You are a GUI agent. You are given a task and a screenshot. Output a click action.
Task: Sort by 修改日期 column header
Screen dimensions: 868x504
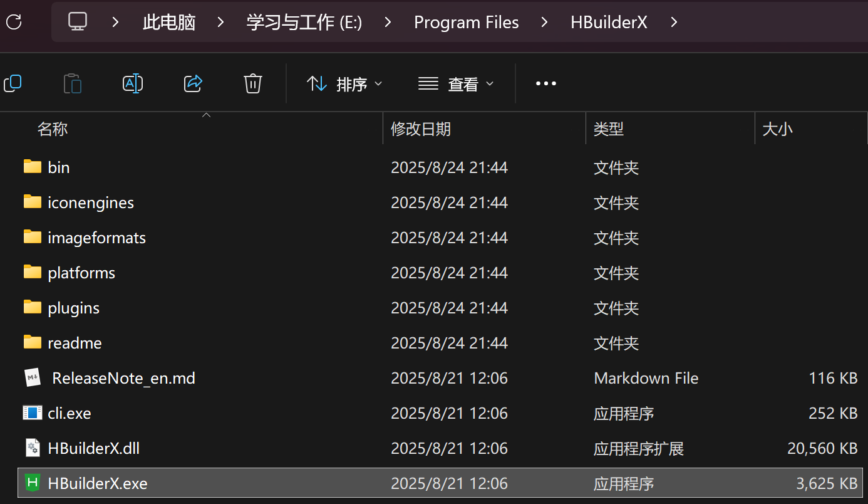(x=421, y=129)
